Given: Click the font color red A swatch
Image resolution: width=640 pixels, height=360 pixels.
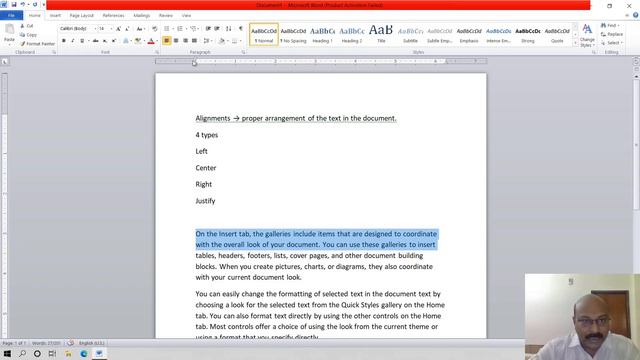Looking at the screenshot, I should 151,41.
